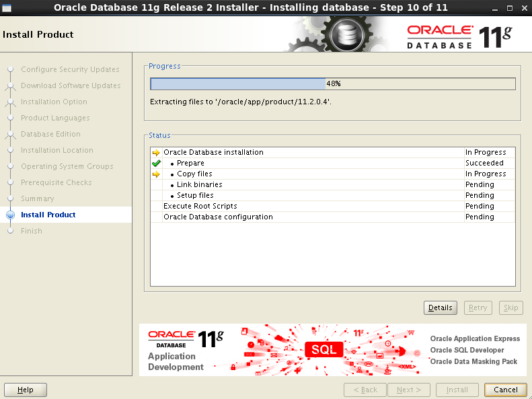Click the Succeeded status for Prepare
The height and width of the screenshot is (399, 532).
click(484, 164)
